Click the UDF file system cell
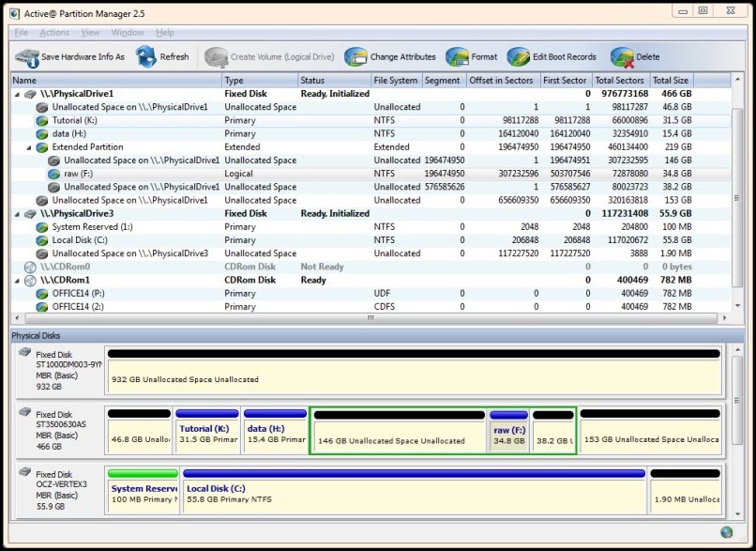 click(382, 294)
